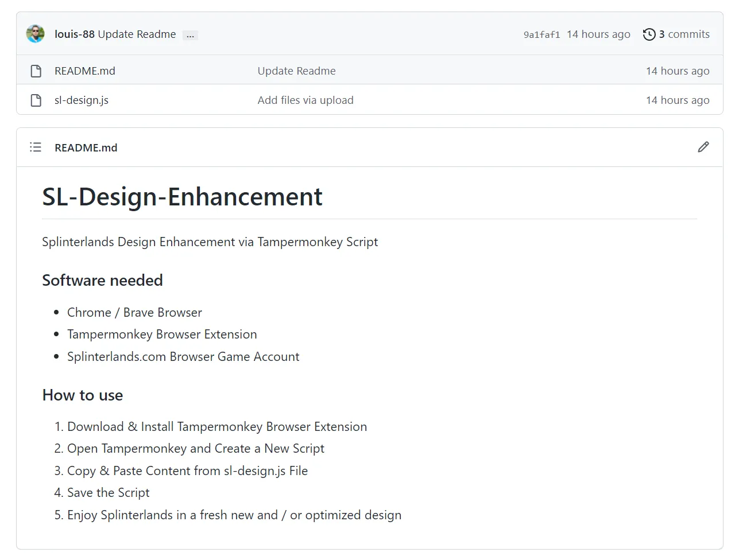Click file icon next to sl-design.js
731x560 pixels.
pyautogui.click(x=36, y=100)
